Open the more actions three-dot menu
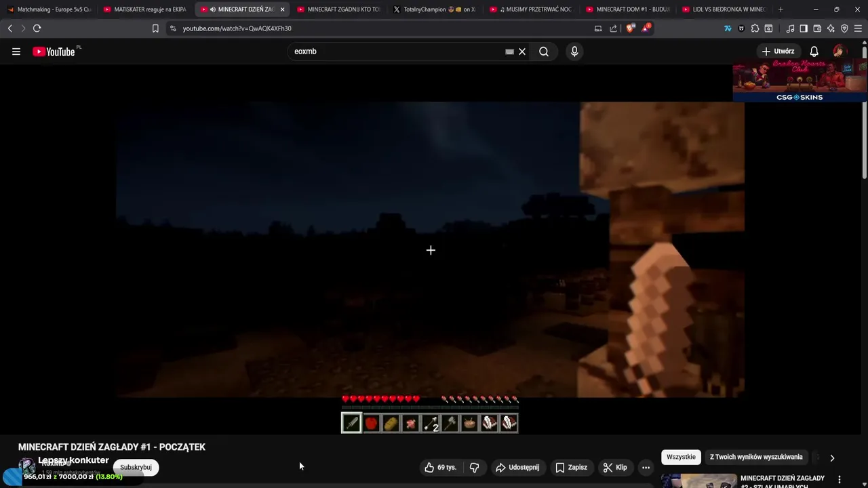 tap(646, 467)
